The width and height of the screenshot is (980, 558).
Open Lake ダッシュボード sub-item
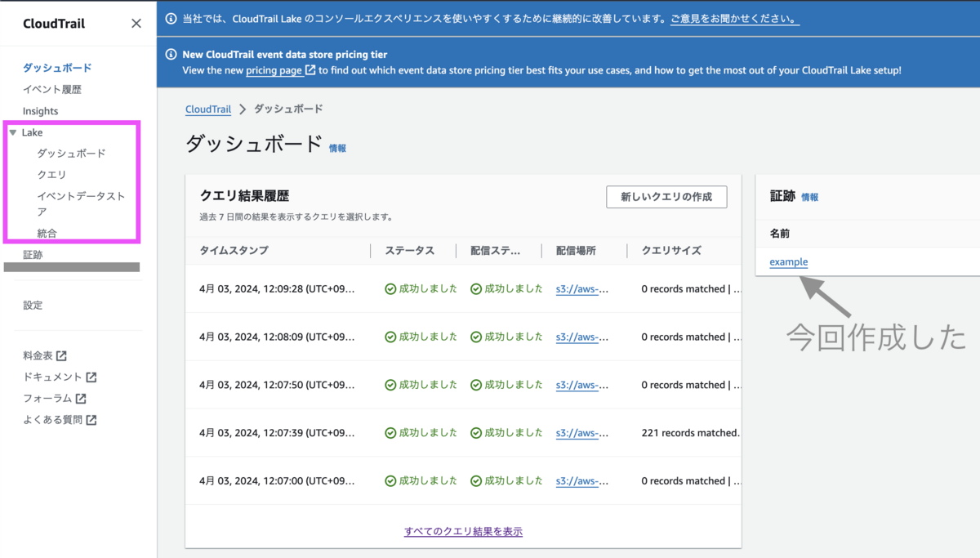(71, 153)
